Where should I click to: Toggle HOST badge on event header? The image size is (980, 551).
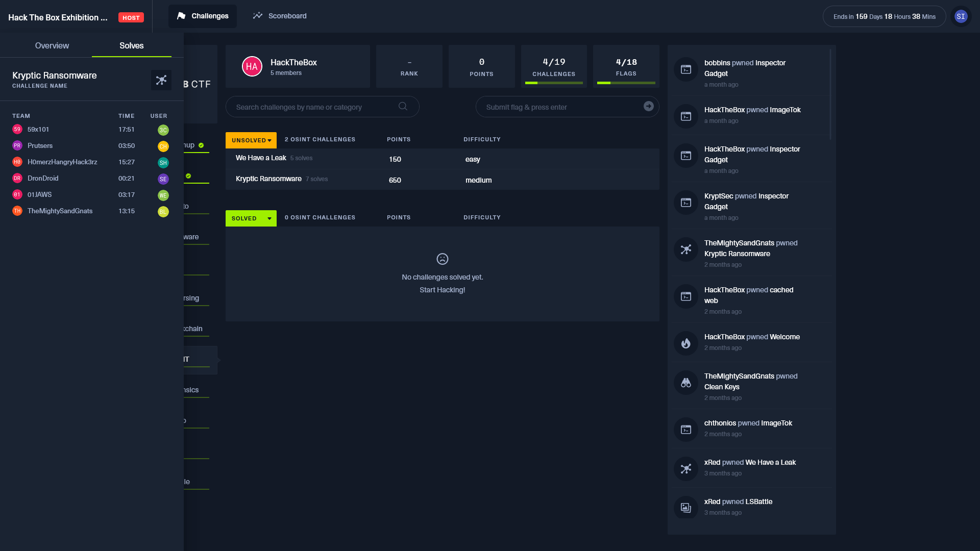tap(131, 17)
